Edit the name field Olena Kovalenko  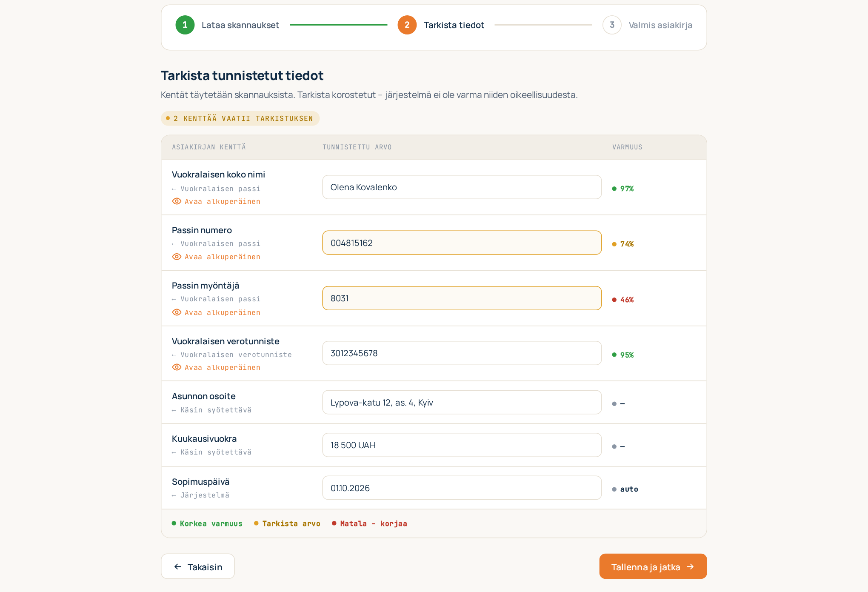click(x=462, y=187)
